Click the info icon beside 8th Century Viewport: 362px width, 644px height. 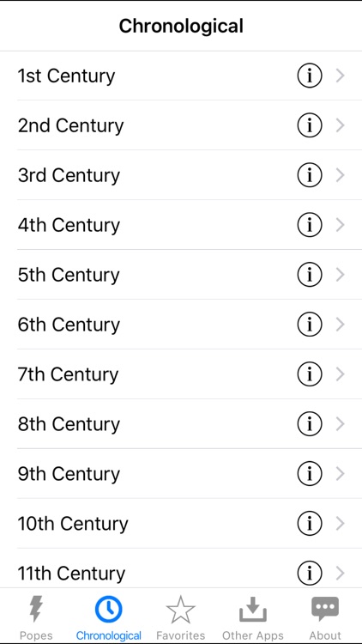310,424
